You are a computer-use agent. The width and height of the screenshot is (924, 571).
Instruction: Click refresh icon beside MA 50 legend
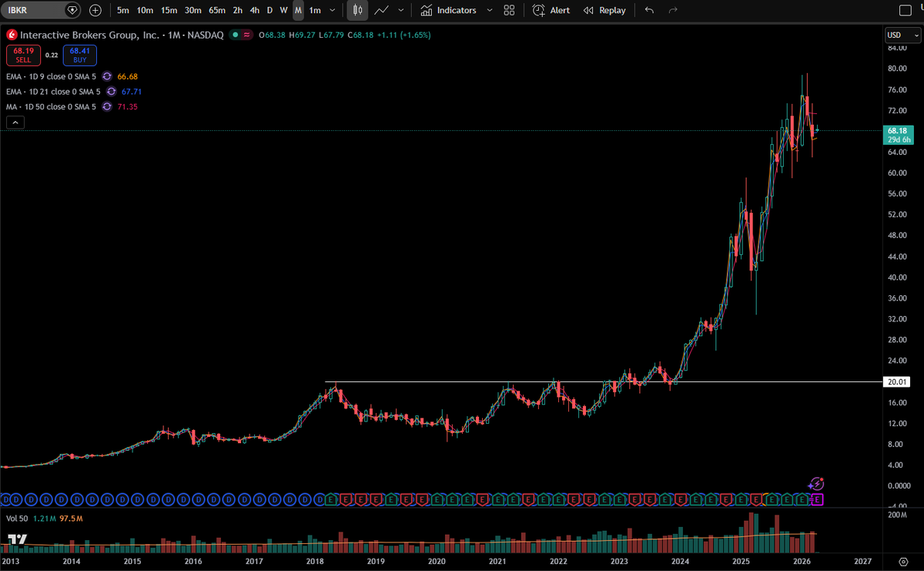click(x=106, y=106)
